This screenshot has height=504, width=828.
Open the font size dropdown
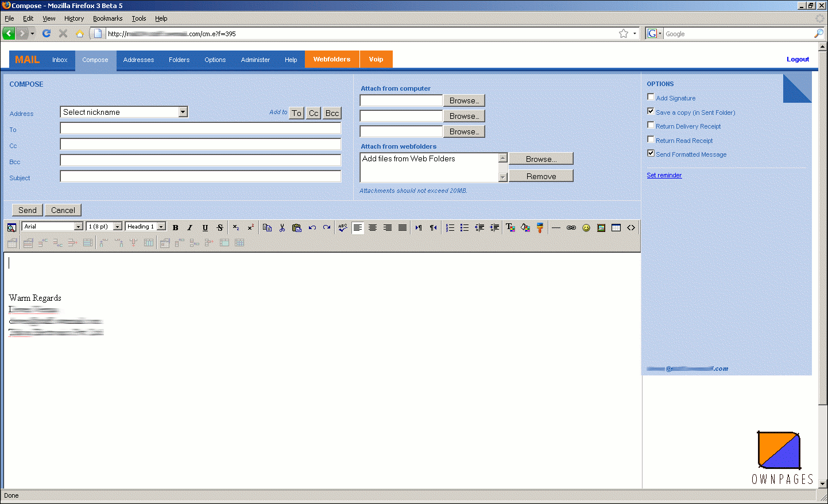click(105, 227)
